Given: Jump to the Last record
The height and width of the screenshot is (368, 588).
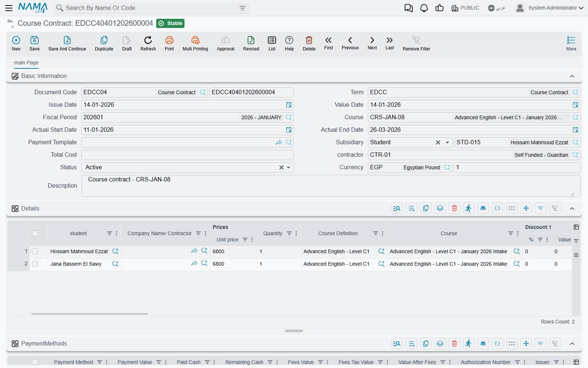Looking at the screenshot, I should point(390,43).
